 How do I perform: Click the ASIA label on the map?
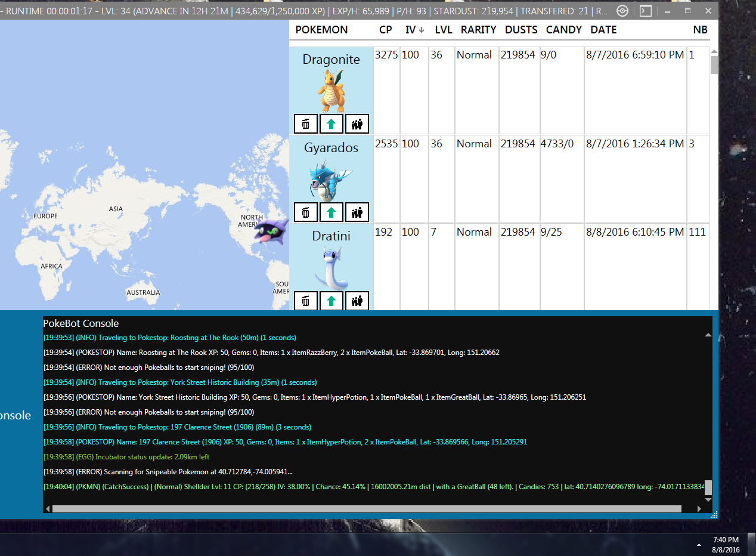point(116,209)
